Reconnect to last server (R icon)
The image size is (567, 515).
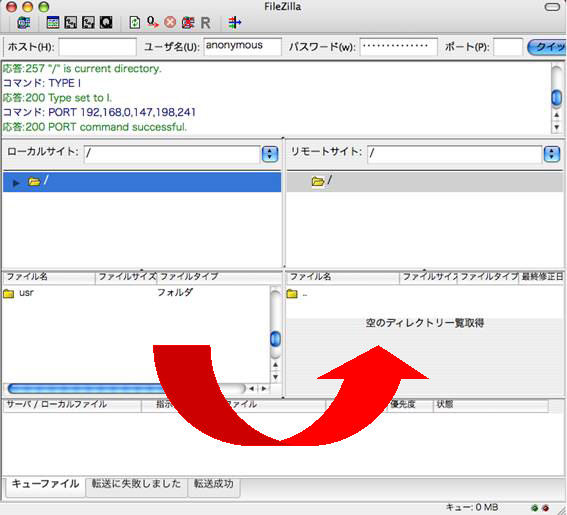point(205,23)
